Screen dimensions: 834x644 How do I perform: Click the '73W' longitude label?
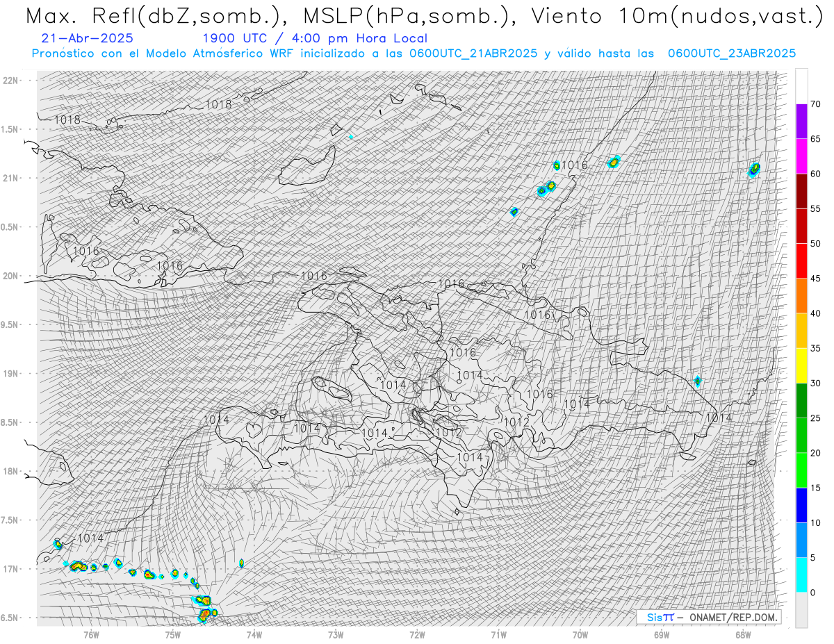click(335, 634)
